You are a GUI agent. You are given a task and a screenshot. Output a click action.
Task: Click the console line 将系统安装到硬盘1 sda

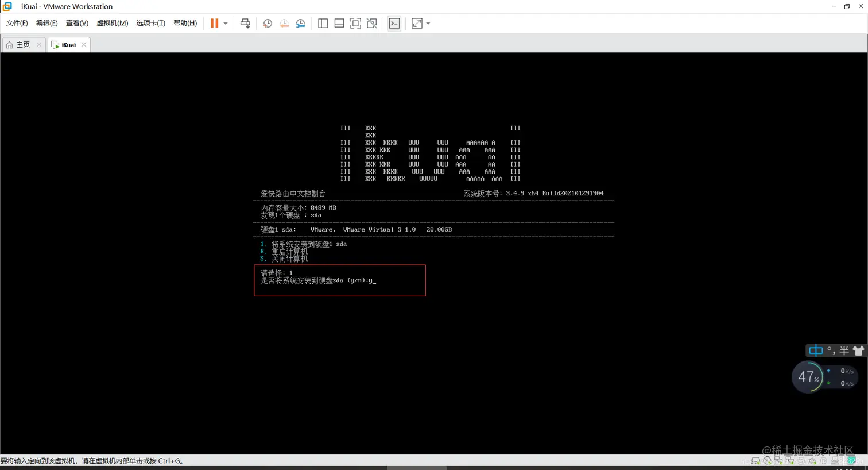(303, 244)
